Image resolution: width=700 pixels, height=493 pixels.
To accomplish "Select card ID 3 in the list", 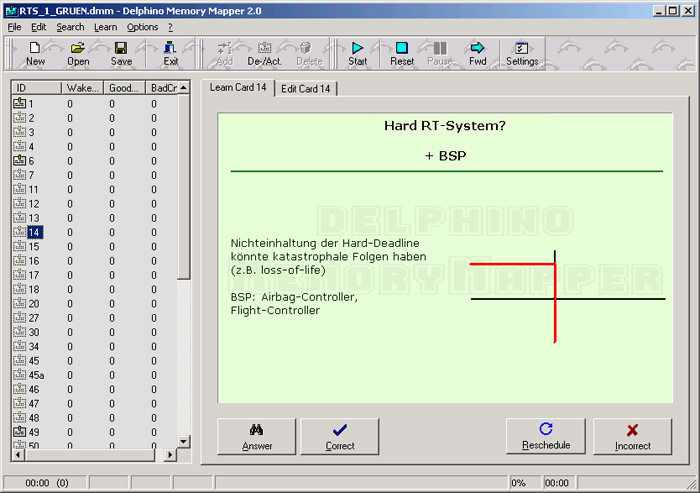I will [31, 132].
